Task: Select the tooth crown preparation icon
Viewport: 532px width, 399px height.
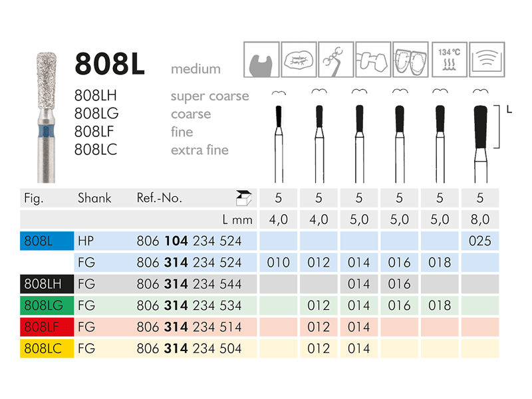Action: (x=410, y=60)
